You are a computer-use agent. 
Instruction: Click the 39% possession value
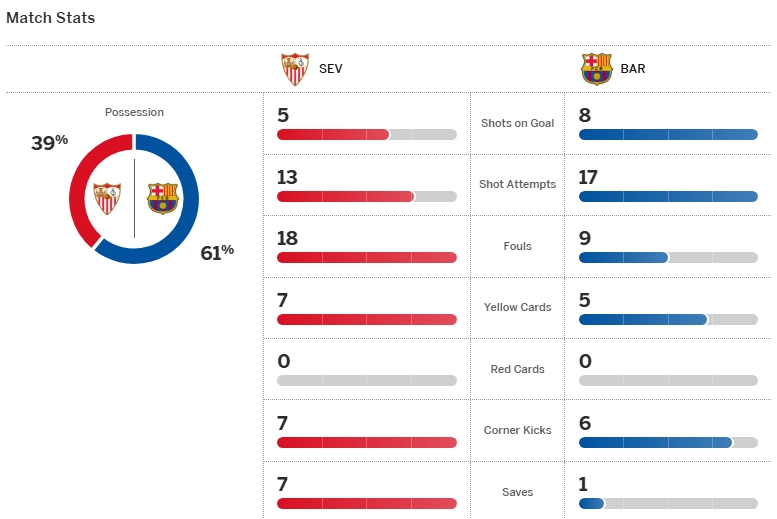coord(49,143)
